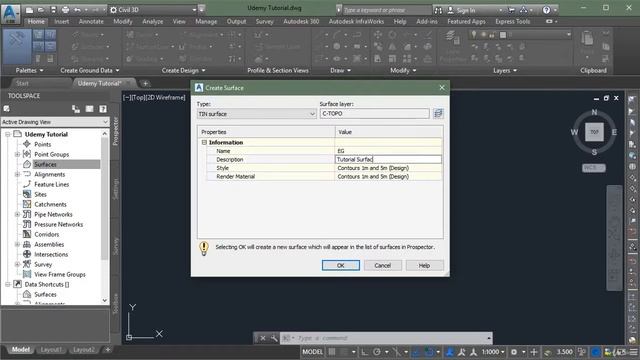Screen dimensions: 640x360
Task: Expand the Create Design panel
Action: point(183,70)
